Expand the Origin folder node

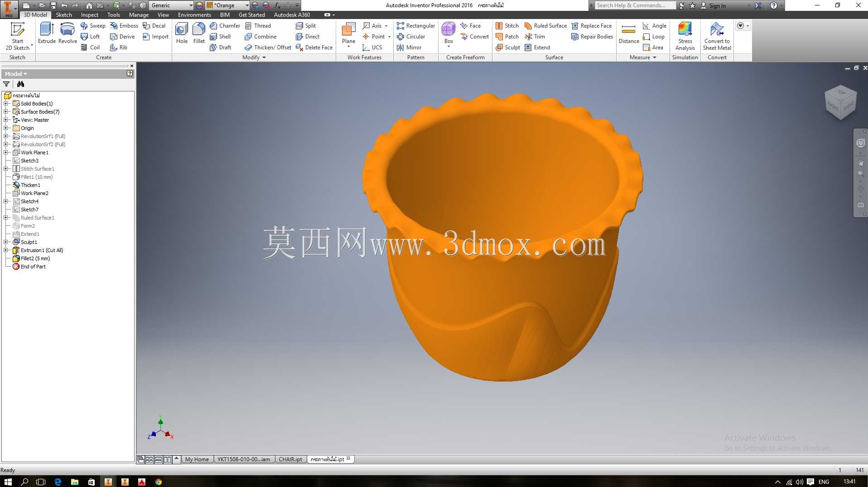click(x=6, y=128)
